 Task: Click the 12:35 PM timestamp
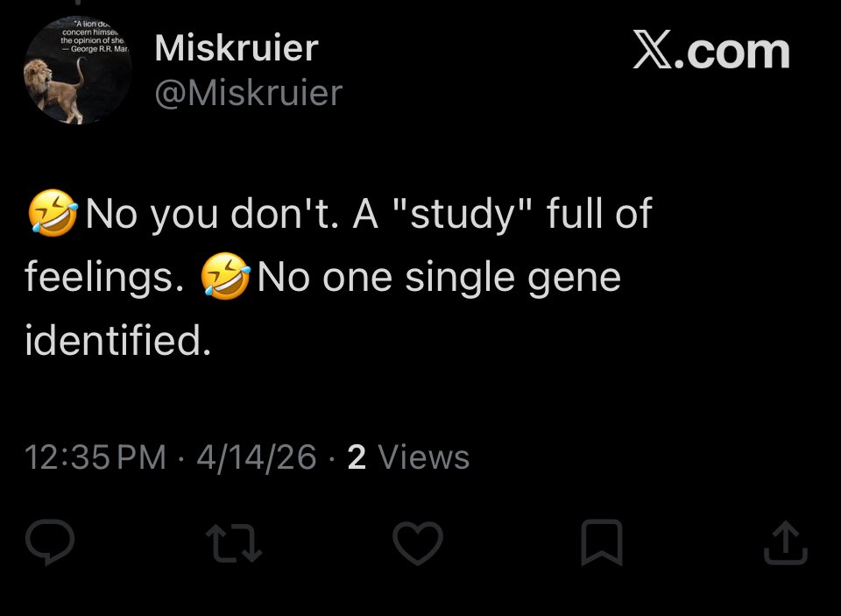point(95,457)
